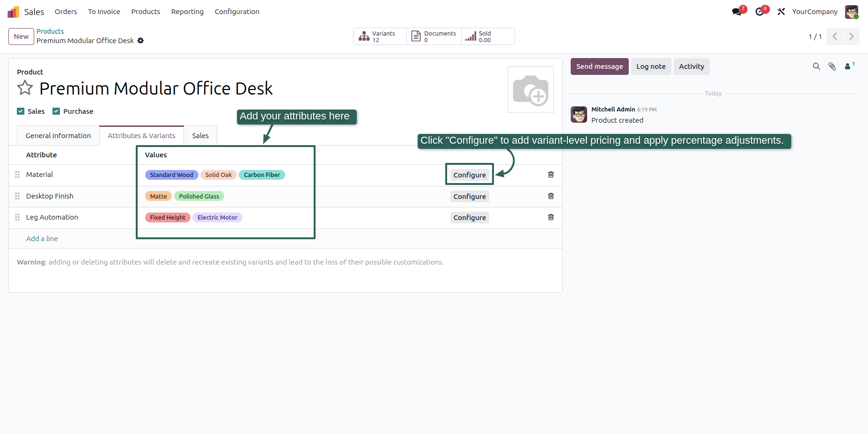Open the Sales app home icon
868x434 pixels.
13,12
